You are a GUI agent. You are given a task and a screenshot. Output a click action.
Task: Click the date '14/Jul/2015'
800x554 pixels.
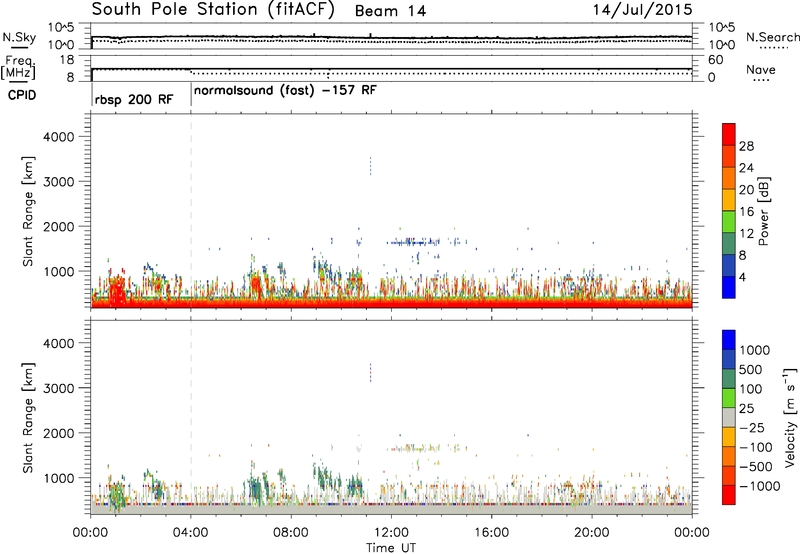point(642,9)
